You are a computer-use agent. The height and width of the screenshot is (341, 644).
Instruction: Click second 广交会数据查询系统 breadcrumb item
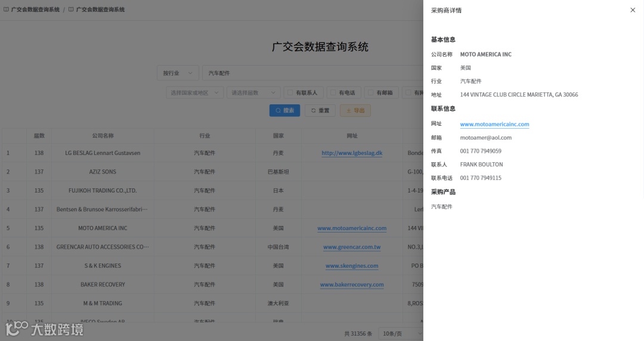(100, 10)
